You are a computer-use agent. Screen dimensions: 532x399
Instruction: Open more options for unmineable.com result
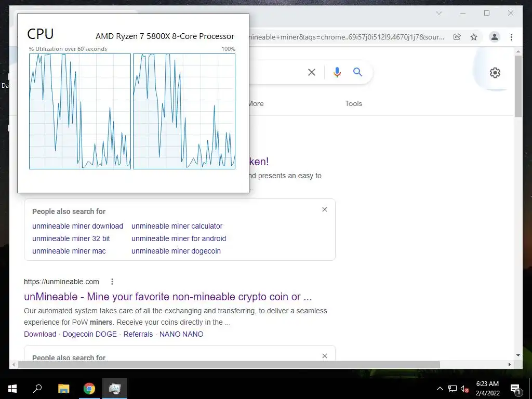[112, 282]
